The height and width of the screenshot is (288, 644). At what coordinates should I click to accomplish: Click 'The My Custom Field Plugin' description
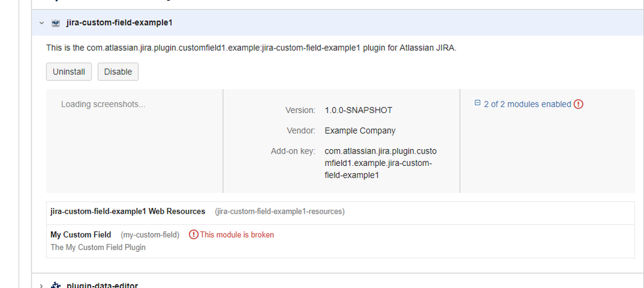98,247
